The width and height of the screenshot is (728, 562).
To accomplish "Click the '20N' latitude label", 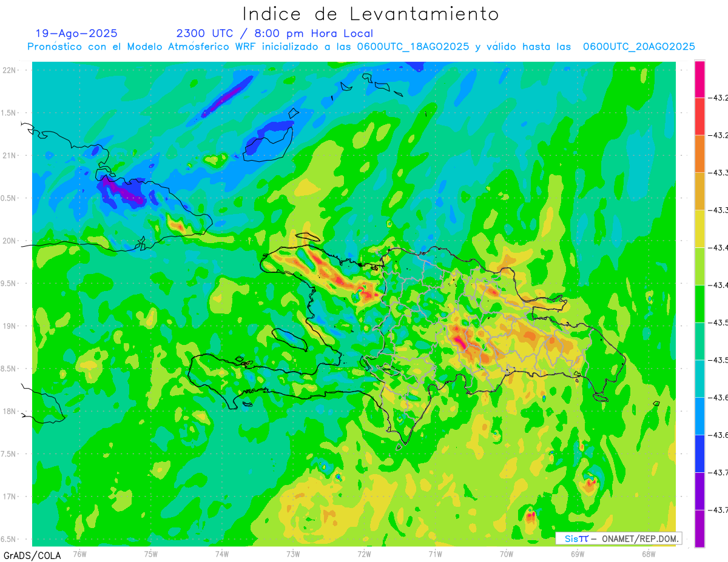I will pos(10,241).
